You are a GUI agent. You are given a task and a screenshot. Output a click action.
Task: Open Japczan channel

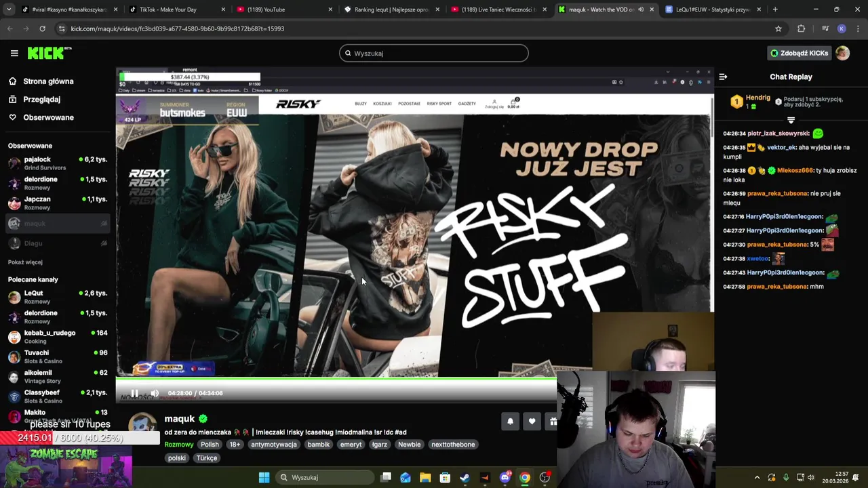[58, 203]
